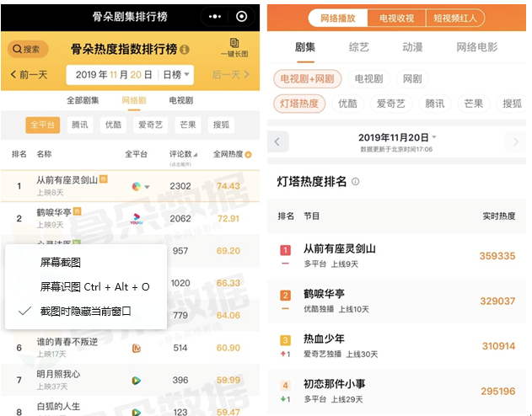Click rank 2 badge for 鹤唳华亭 in 灯塔
The width and height of the screenshot is (532, 416).
click(x=285, y=296)
